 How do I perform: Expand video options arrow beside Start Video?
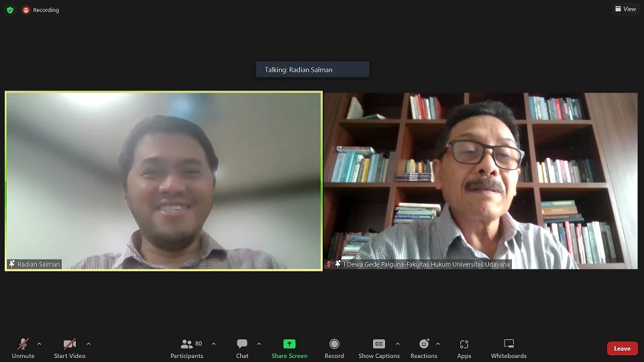point(89,344)
